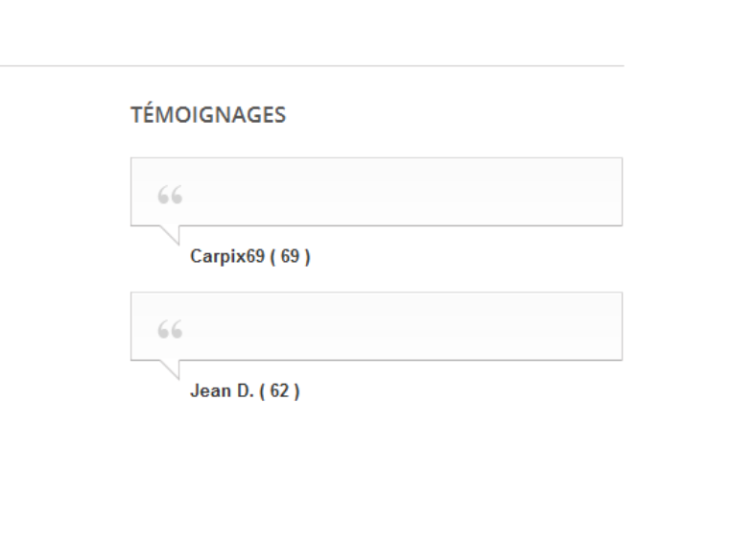The image size is (756, 542).
Task: Click the quote mark icon above Carpix69
Action: click(170, 196)
